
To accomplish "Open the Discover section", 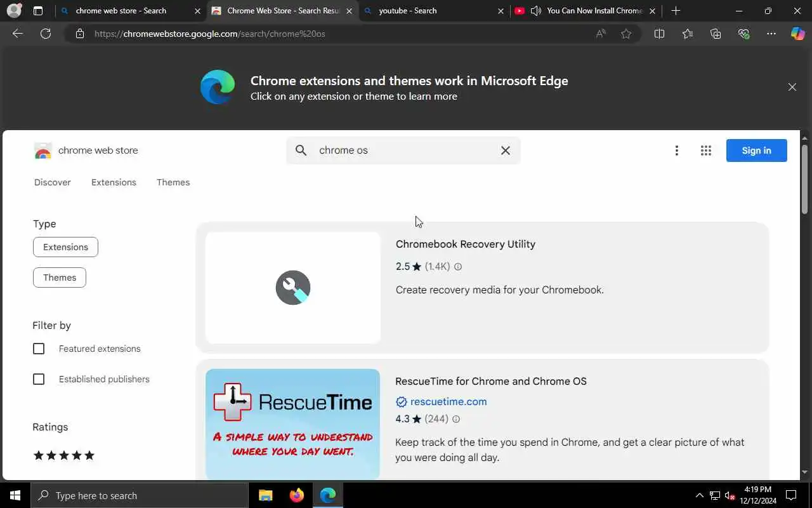I will pos(53,182).
